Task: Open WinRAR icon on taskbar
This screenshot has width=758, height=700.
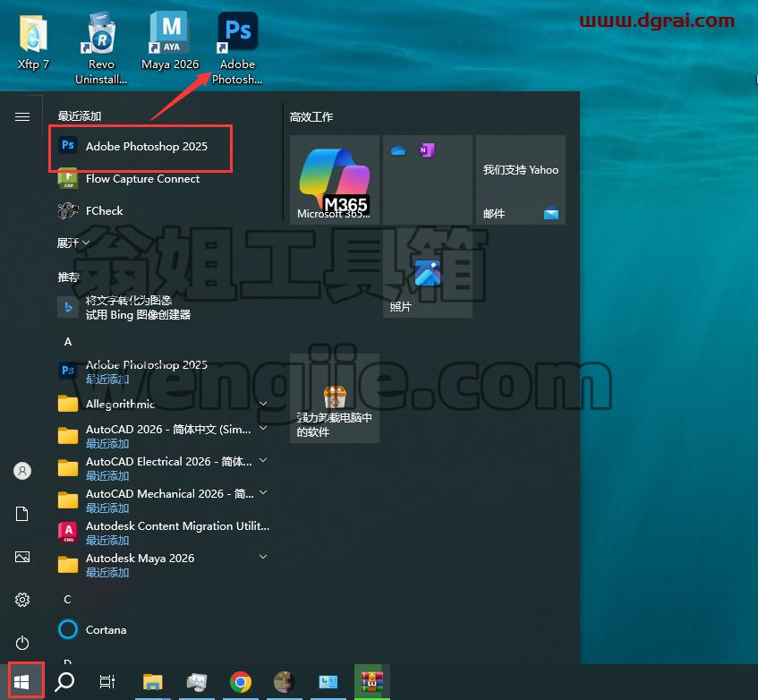Action: 371,681
